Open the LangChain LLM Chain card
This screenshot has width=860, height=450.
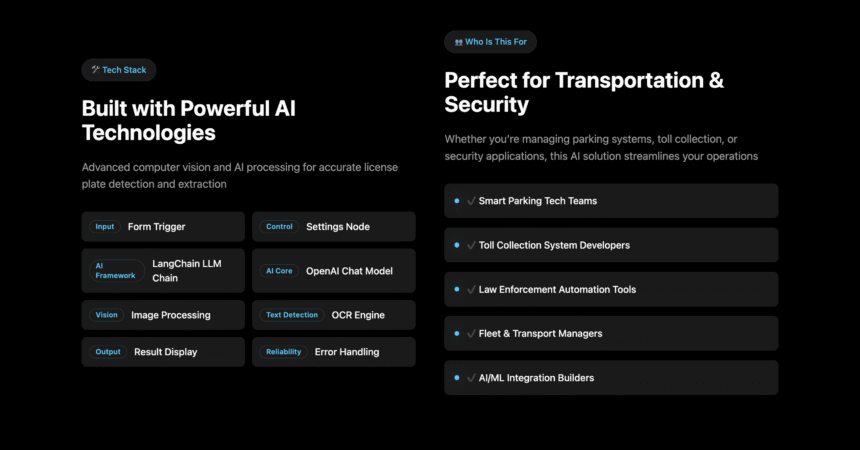[163, 271]
